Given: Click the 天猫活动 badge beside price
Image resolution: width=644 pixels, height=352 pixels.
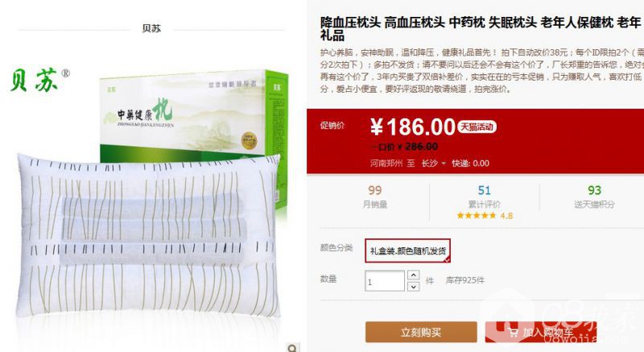Looking at the screenshot, I should point(477,127).
